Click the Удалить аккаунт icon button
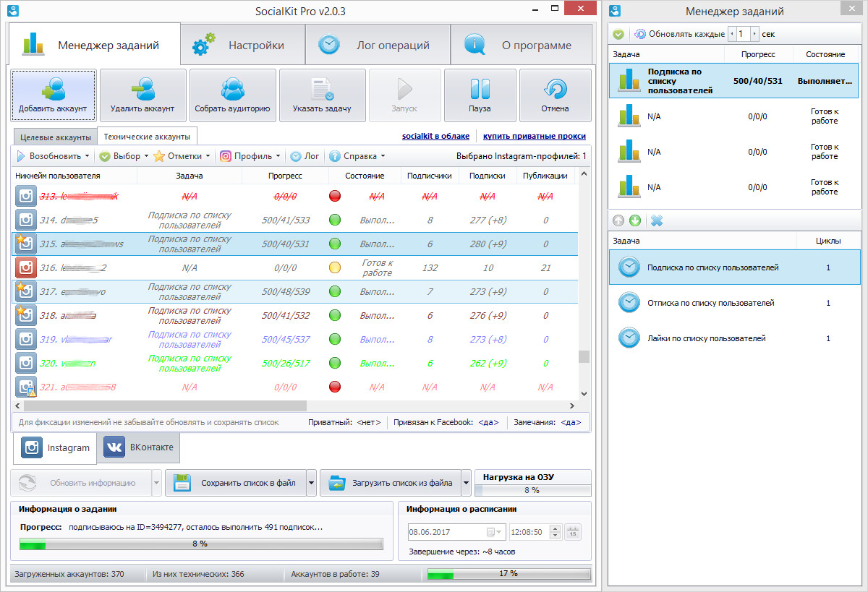Viewport: 868px width, 592px height. pyautogui.click(x=142, y=95)
